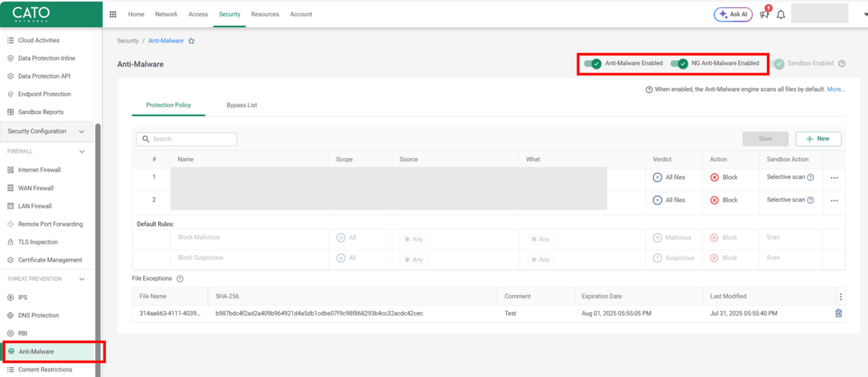The image size is (868, 377).
Task: Toggle the NG Anti-Malware Enabled switch
Action: (679, 64)
